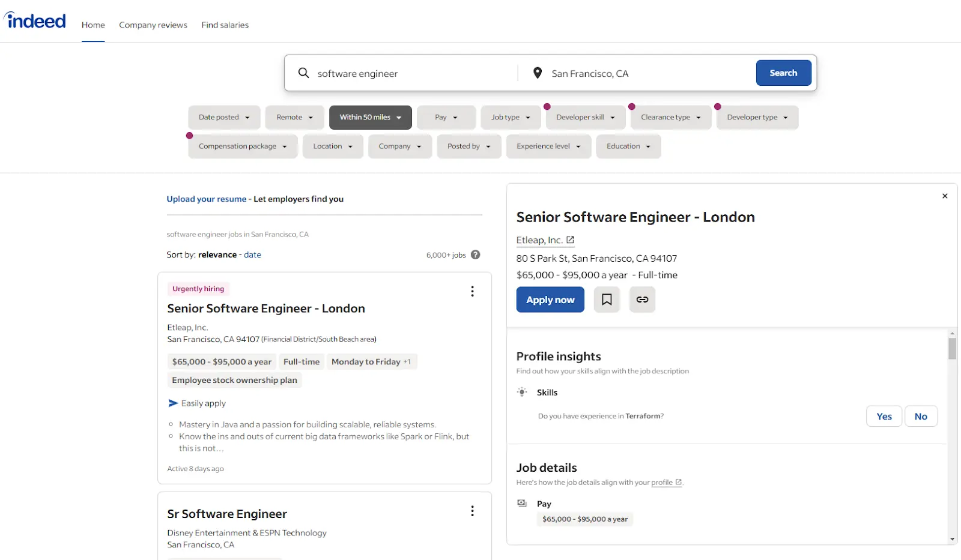Open the Remote filter dropdown
This screenshot has width=961, height=560.
pyautogui.click(x=294, y=117)
